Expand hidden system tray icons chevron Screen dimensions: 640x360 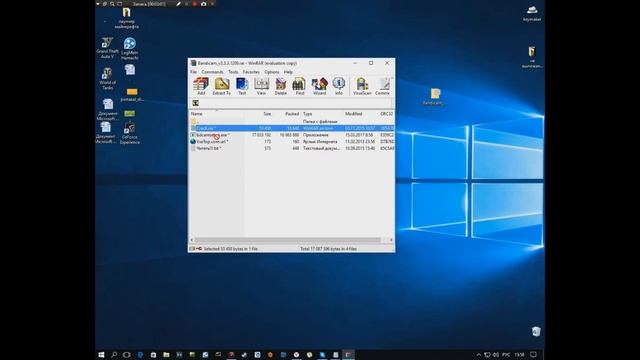point(479,355)
